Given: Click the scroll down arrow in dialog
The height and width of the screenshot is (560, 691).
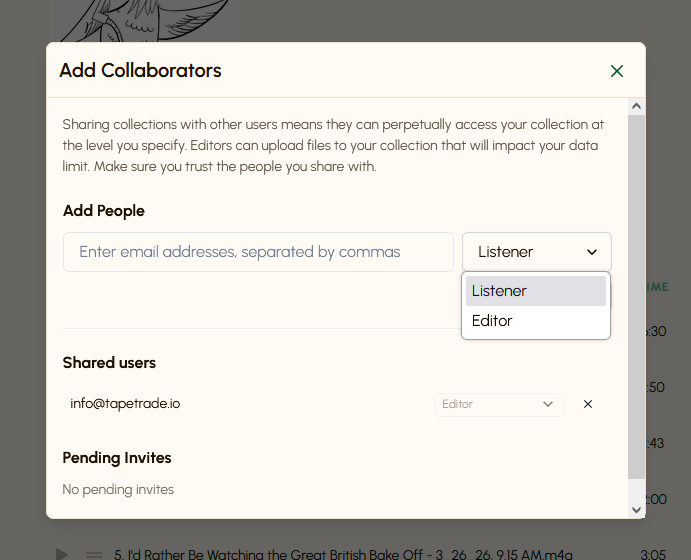Looking at the screenshot, I should (636, 510).
